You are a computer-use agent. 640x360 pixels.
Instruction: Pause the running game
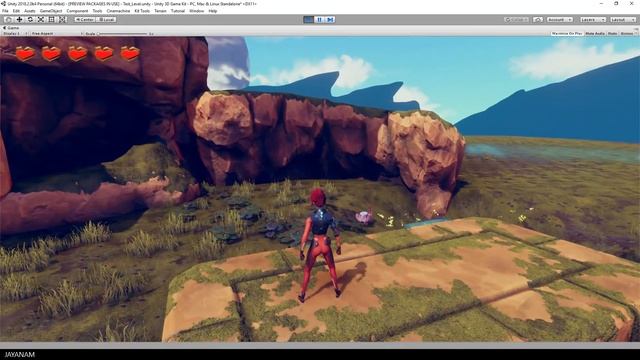click(x=320, y=20)
